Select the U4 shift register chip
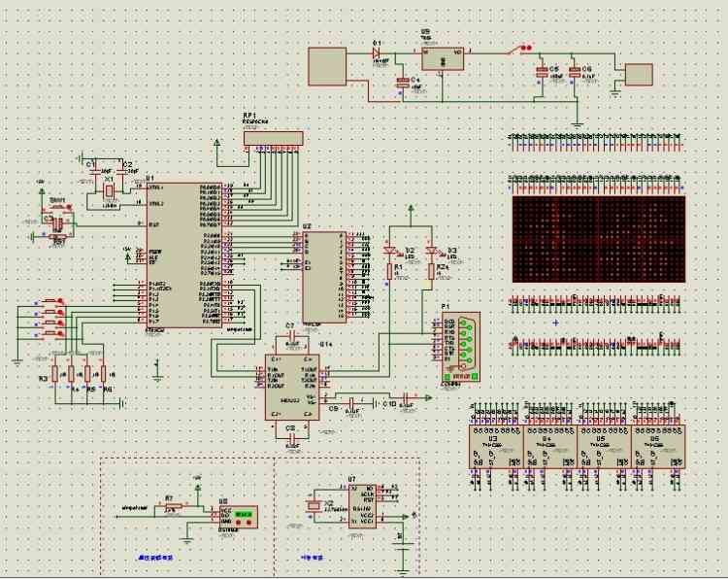728x579 pixels. 550,447
